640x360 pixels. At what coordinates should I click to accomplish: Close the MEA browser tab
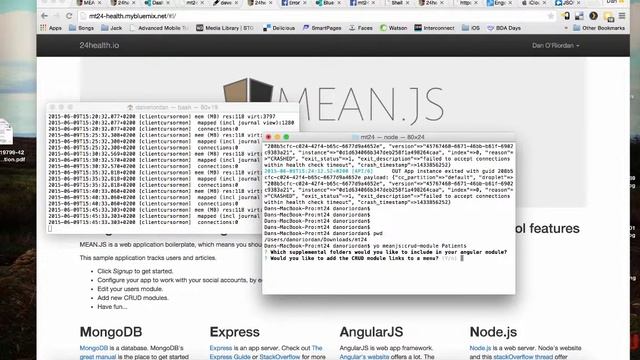[100, 3]
